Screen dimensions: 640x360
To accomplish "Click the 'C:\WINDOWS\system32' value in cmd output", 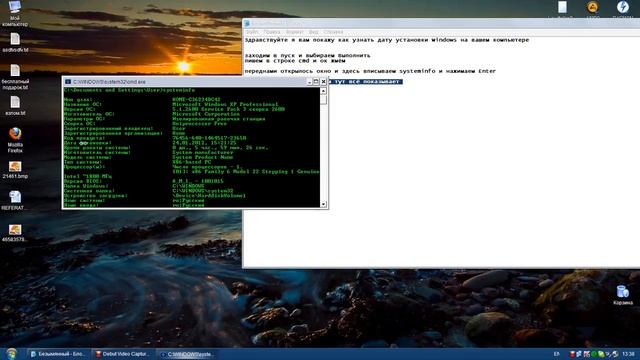I will [202, 191].
